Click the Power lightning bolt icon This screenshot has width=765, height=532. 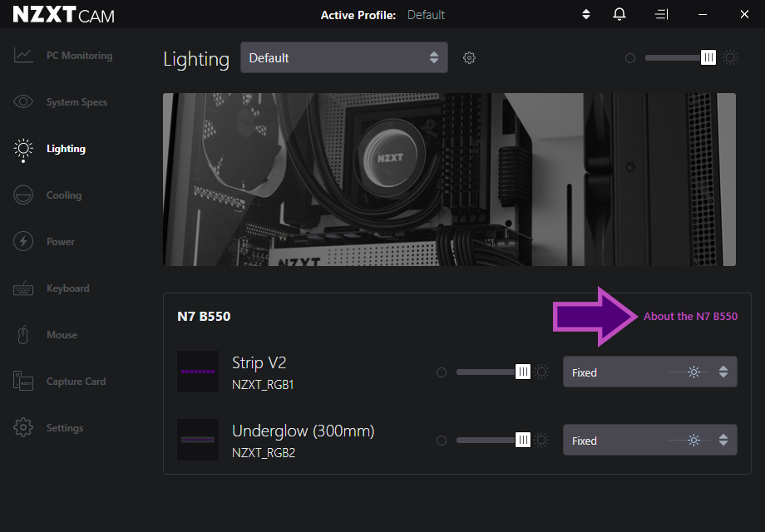[x=23, y=241]
